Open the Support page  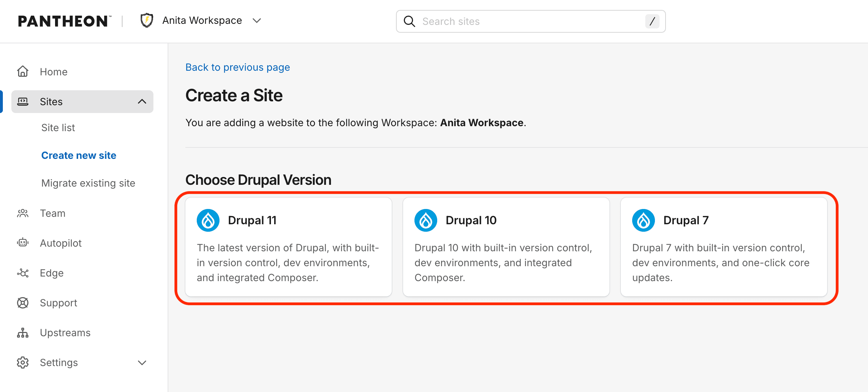[59, 303]
